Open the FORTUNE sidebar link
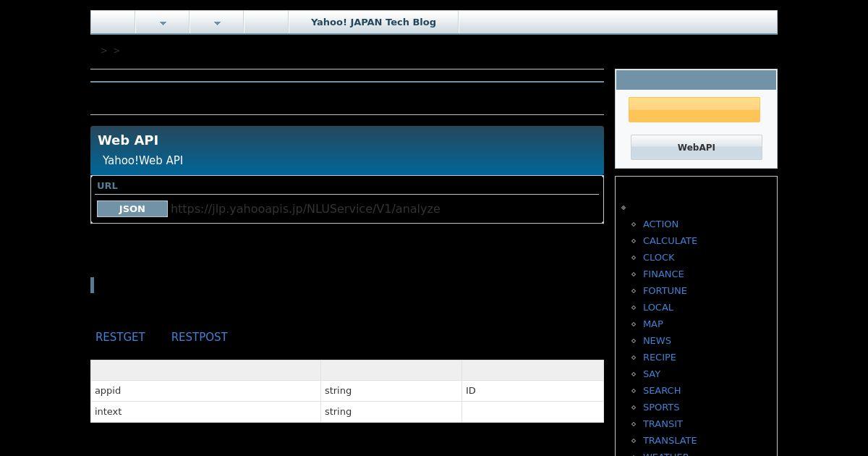 (665, 290)
